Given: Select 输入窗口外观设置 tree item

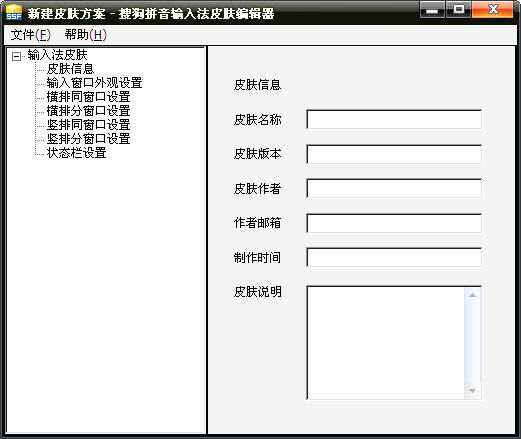Looking at the screenshot, I should point(94,83).
